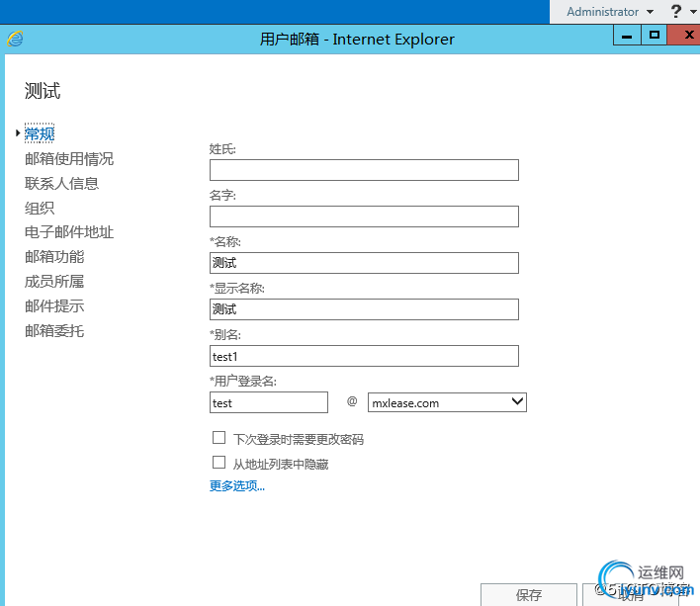Screen dimensions: 700x606
Task: Focus the 名字 input field
Action: point(364,216)
